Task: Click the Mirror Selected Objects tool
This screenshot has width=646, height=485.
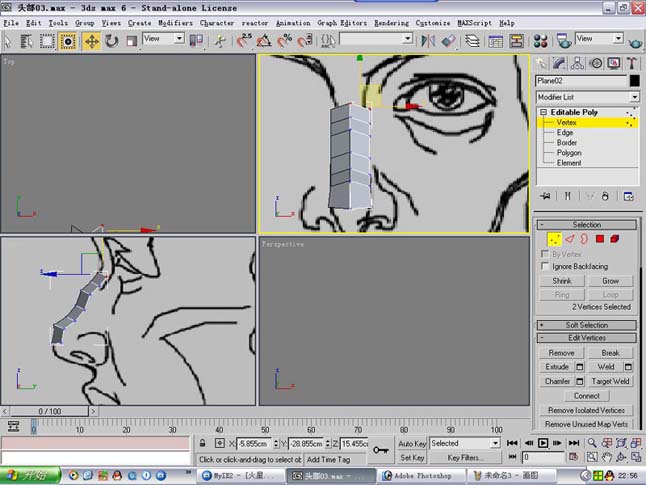Action: click(x=428, y=41)
